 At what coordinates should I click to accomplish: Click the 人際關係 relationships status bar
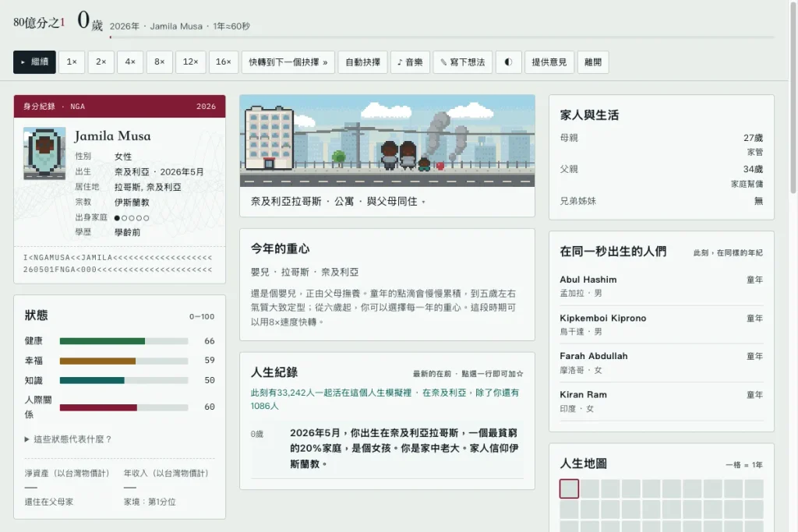click(124, 407)
